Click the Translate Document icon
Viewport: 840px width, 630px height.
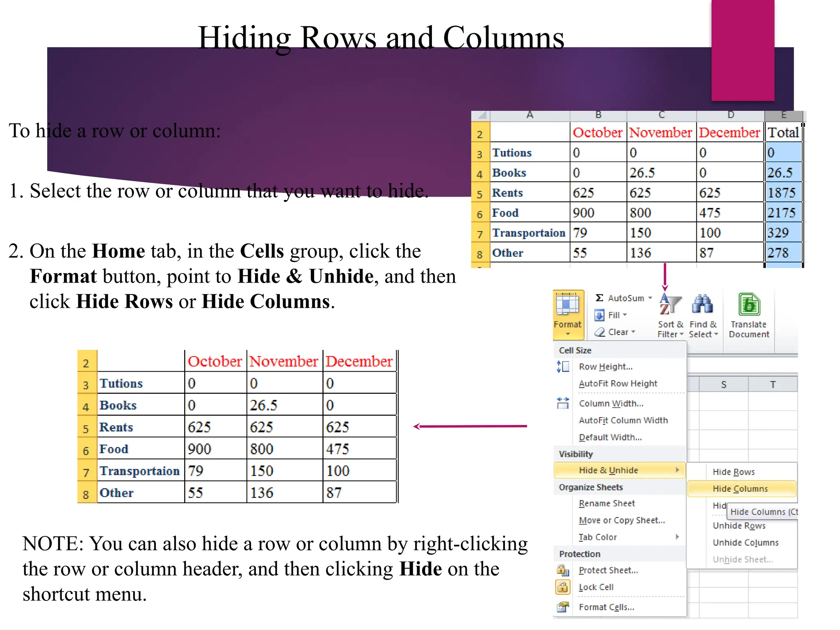pyautogui.click(x=749, y=305)
